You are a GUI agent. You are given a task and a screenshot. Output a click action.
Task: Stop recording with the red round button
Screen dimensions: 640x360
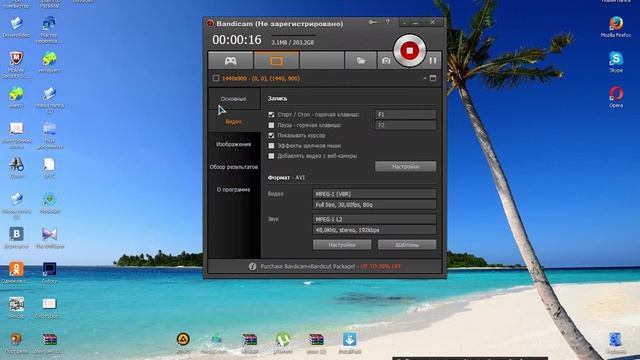[x=409, y=51]
